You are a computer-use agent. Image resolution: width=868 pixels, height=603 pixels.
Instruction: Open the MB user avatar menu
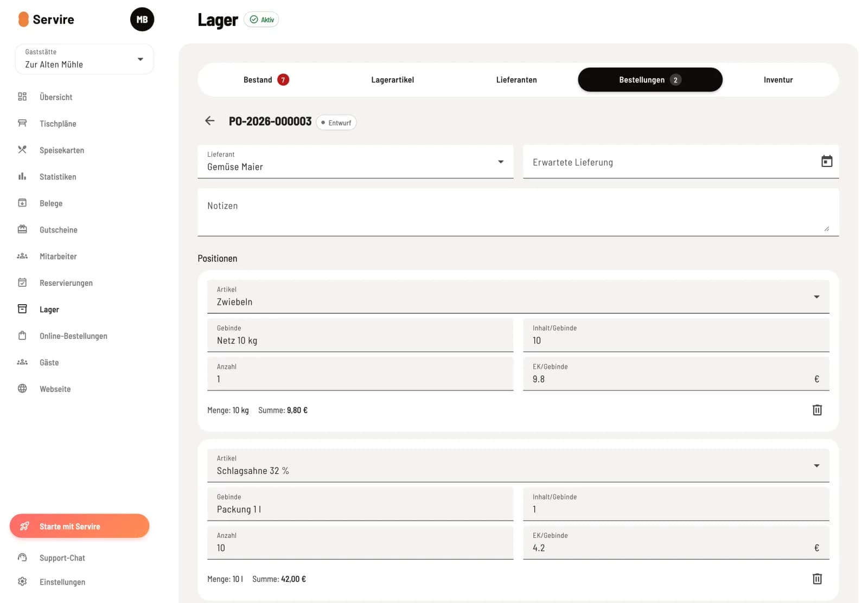[142, 20]
